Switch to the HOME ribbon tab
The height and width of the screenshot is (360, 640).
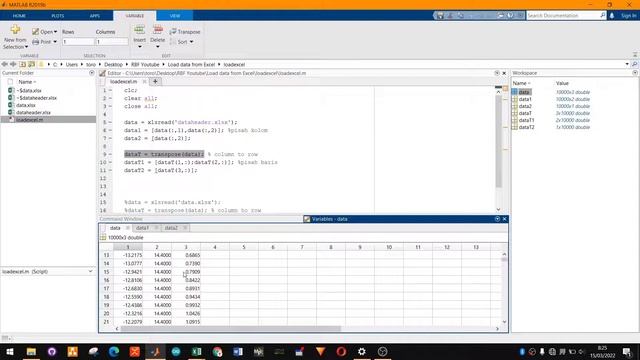point(19,16)
